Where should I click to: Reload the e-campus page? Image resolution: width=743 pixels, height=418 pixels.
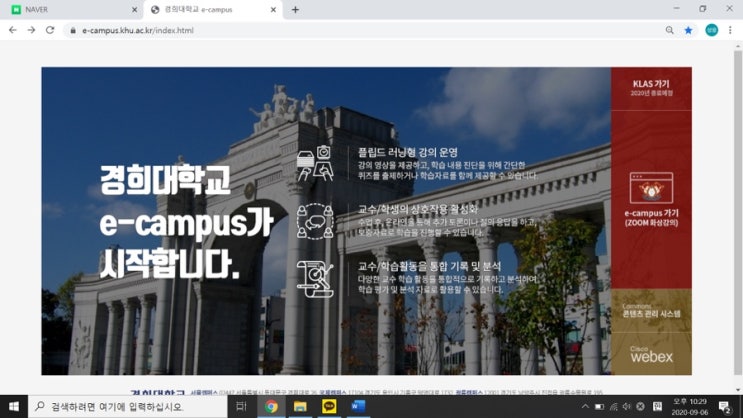pyautogui.click(x=50, y=30)
